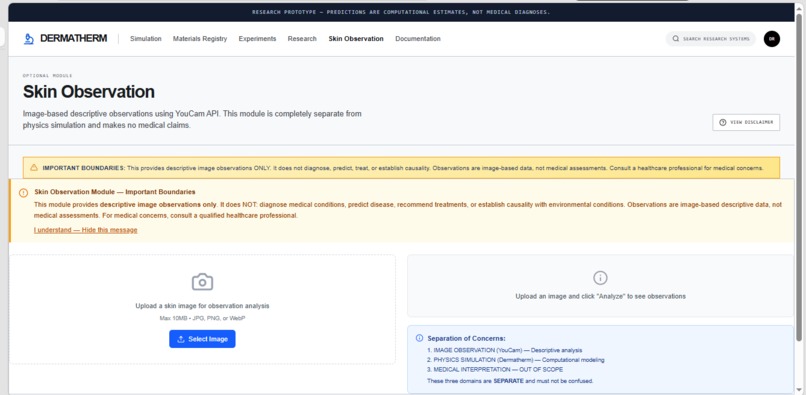The width and height of the screenshot is (806, 395).
Task: Go to Materials Registry
Action: 200,39
